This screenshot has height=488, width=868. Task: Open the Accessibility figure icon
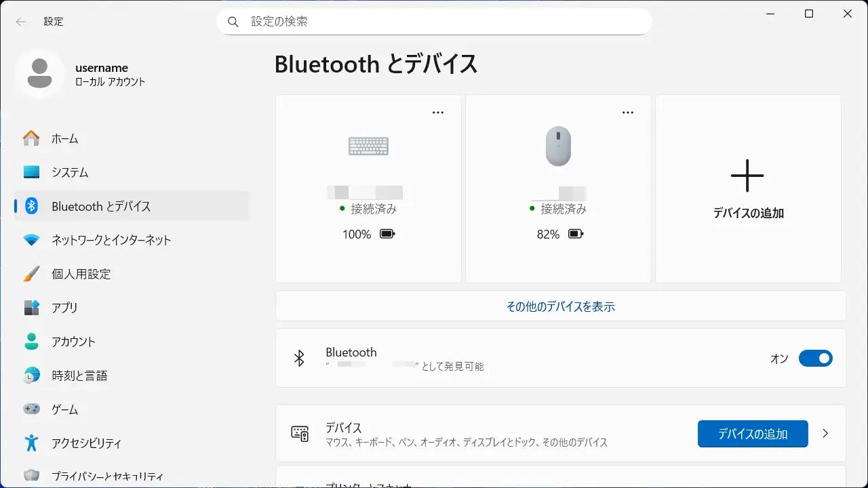coord(31,443)
